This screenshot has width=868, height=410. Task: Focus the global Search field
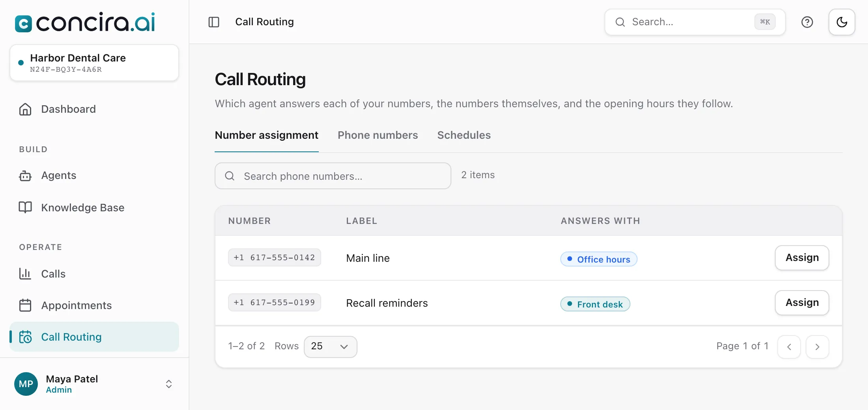695,22
